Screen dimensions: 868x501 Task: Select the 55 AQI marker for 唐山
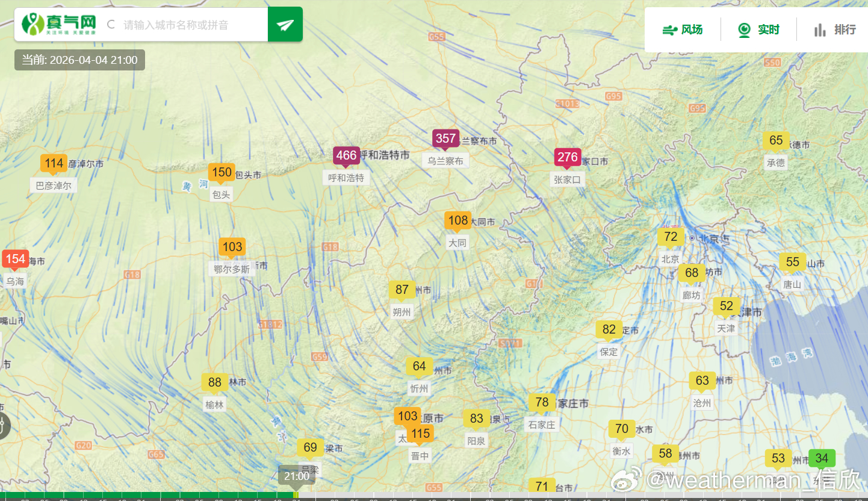point(793,262)
